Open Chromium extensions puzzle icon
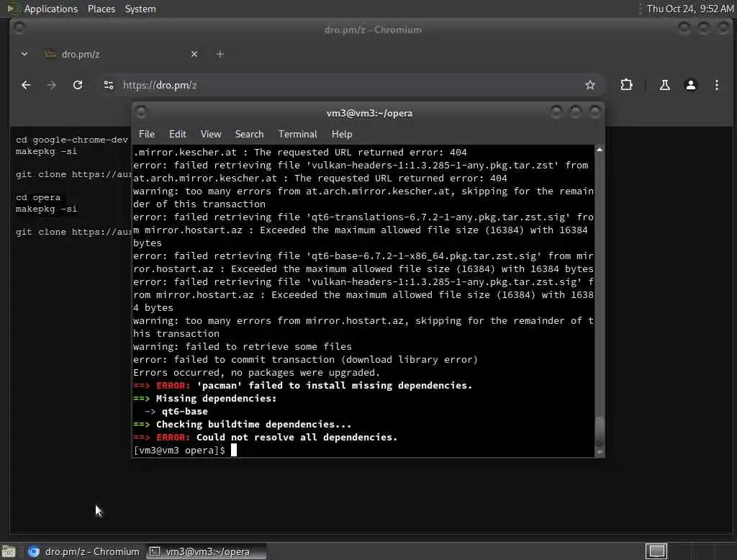Viewport: 737px width, 560px height. coord(627,85)
